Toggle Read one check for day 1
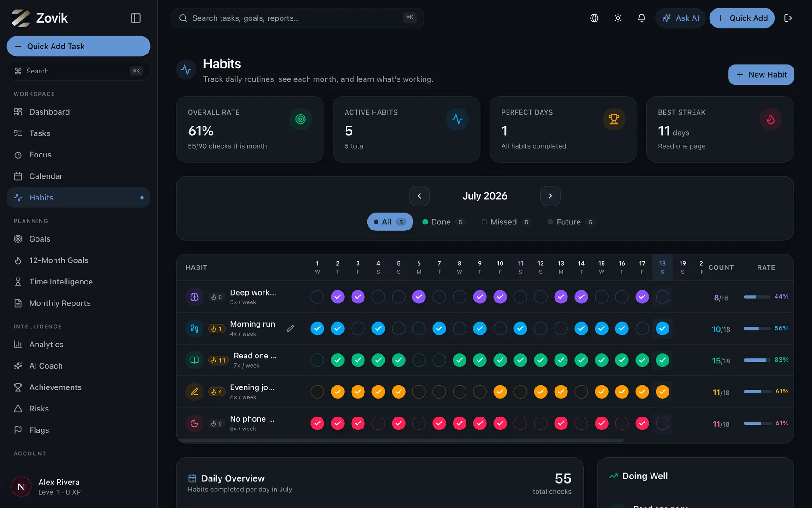The image size is (812, 508). (x=317, y=360)
